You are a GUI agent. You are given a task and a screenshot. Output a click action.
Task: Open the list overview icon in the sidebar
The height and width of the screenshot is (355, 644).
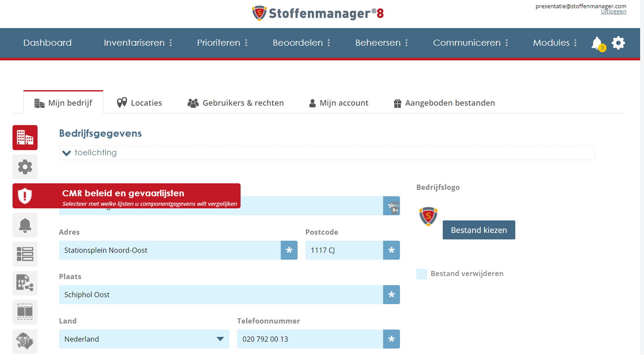coord(25,254)
